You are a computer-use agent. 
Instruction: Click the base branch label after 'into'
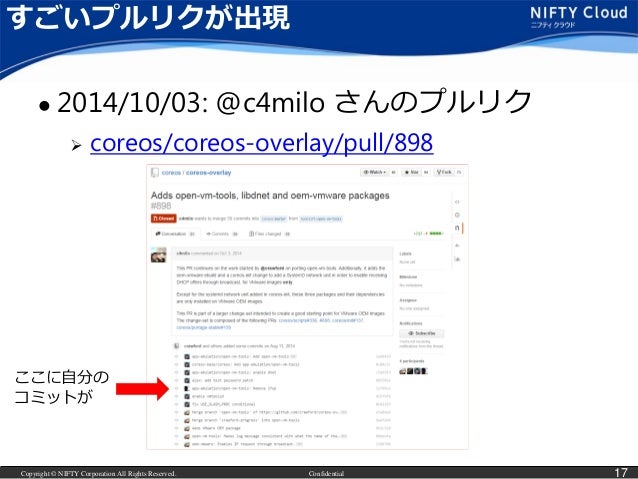[x=274, y=219]
